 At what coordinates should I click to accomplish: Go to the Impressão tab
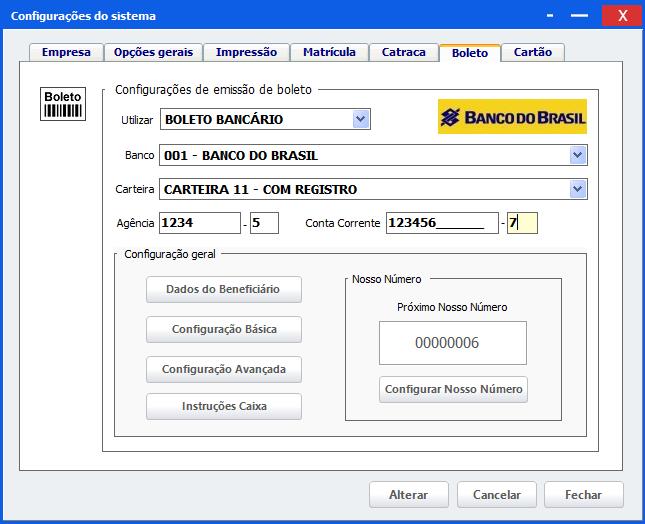point(246,52)
